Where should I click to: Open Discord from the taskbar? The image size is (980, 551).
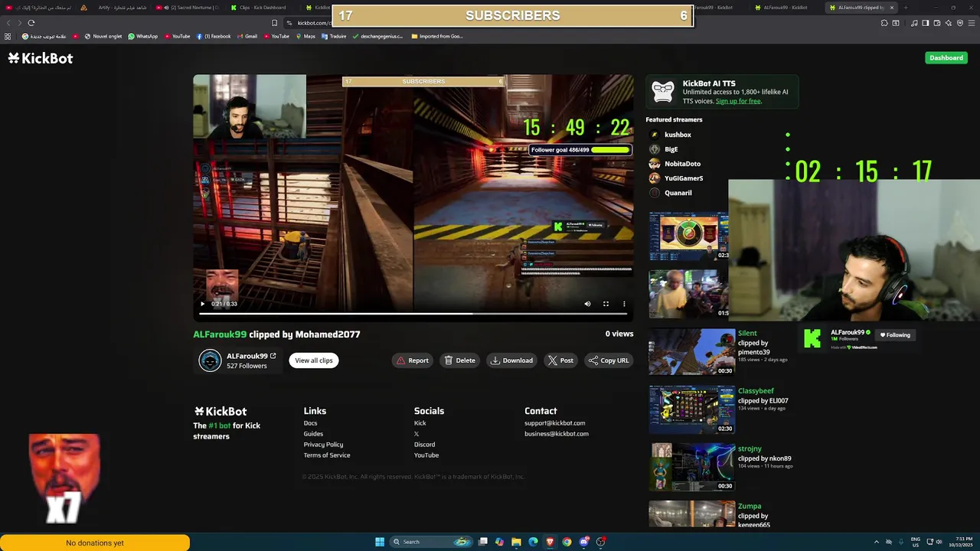point(583,542)
